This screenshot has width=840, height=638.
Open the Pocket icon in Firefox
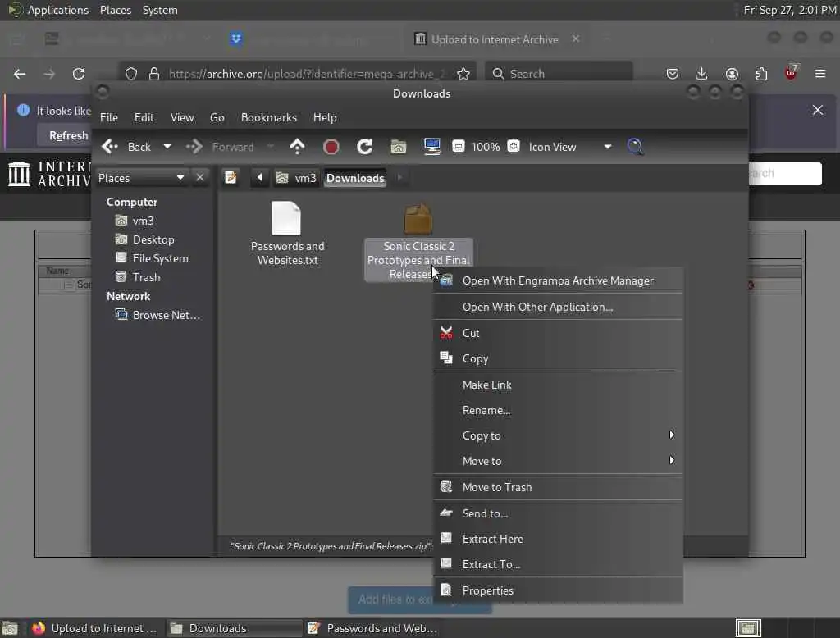point(673,74)
